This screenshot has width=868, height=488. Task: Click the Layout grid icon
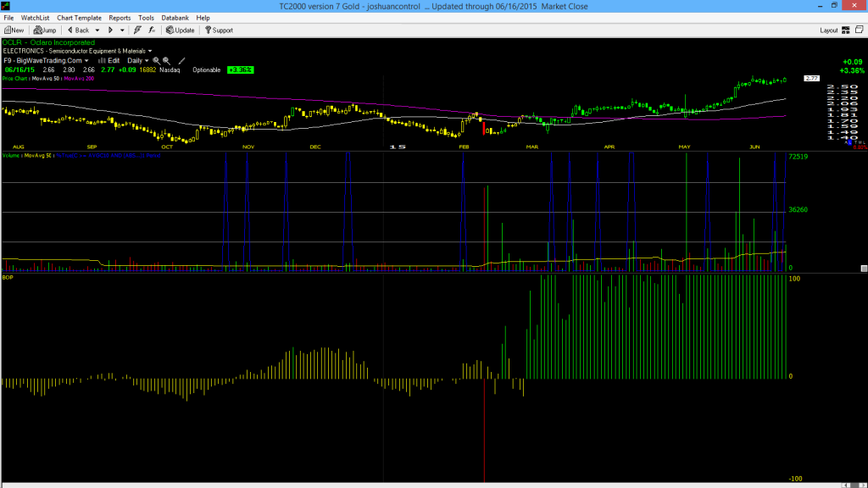click(846, 30)
